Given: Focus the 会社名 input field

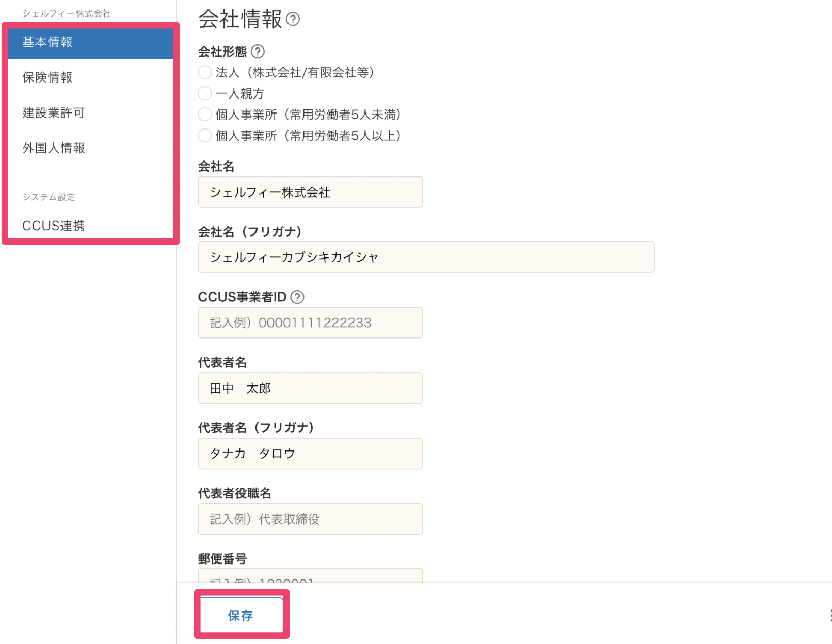Looking at the screenshot, I should pos(310,192).
